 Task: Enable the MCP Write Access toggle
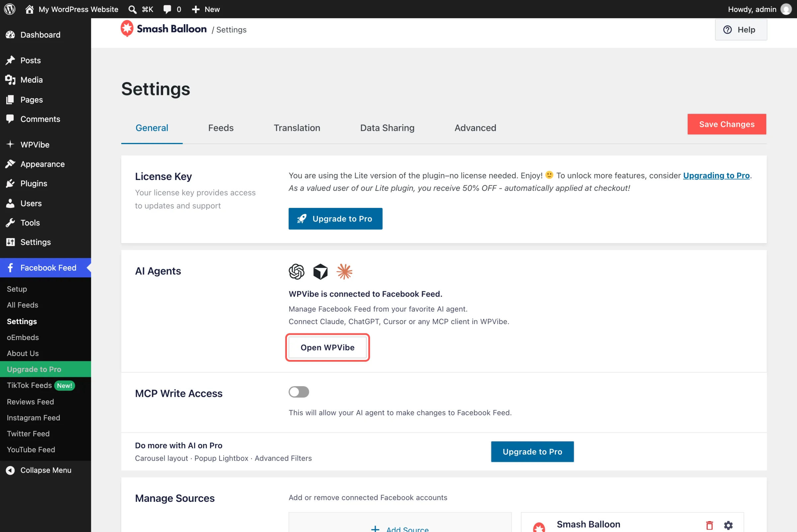[x=299, y=392]
